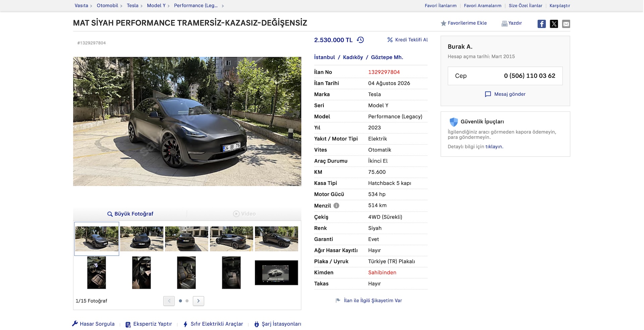Open Model Y breadcrumb

(156, 5)
